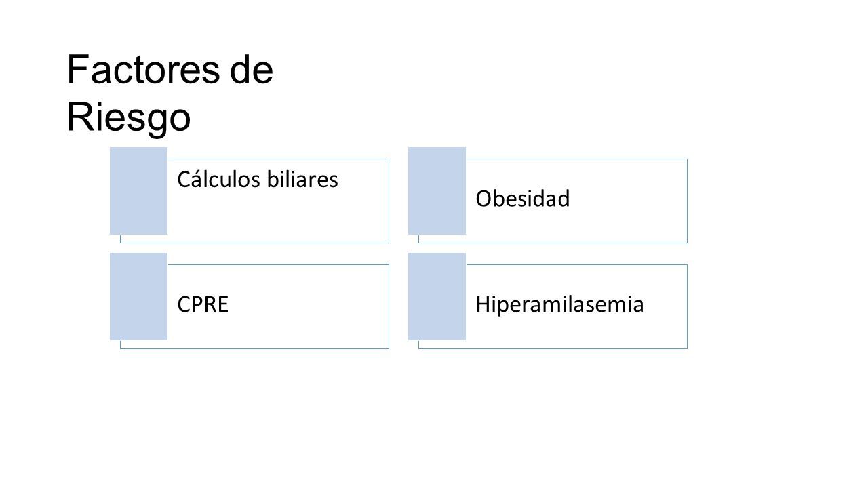Click empty space right of 'CPRE' inside its box
This screenshot has height=488, width=868.
(x=309, y=306)
